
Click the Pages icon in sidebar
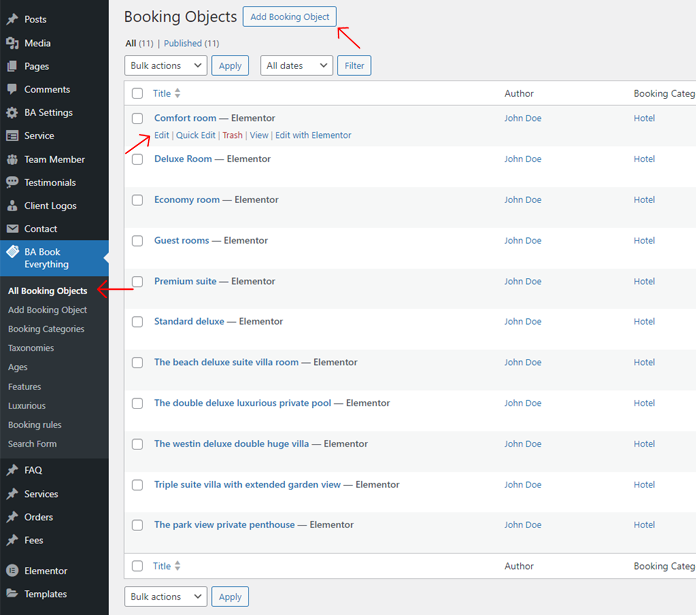(x=12, y=66)
